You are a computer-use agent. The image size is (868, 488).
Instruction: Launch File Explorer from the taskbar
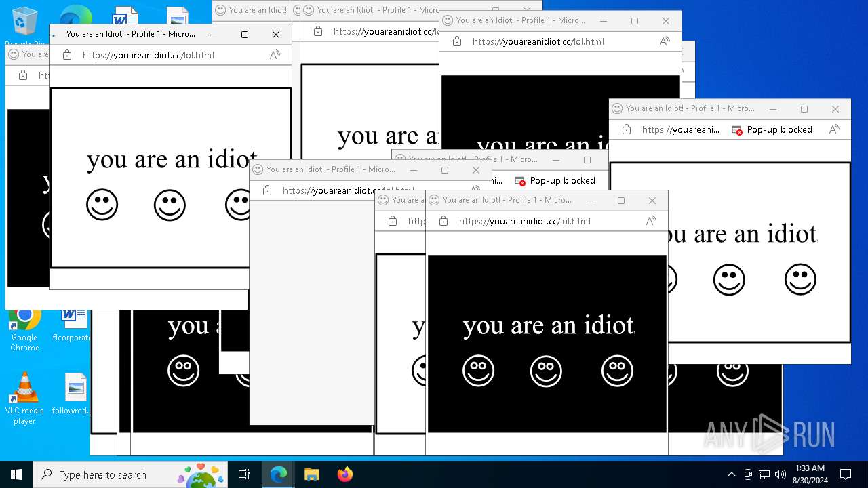[x=311, y=474]
